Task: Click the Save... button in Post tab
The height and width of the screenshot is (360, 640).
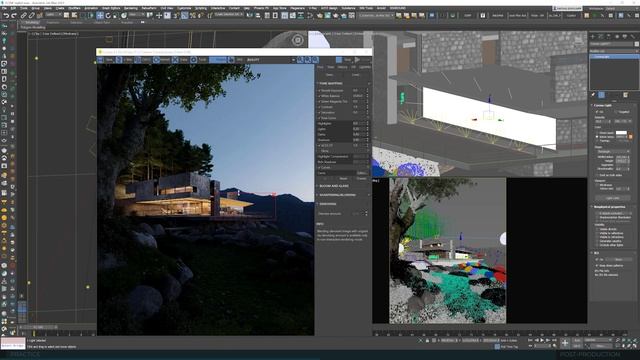Action: (x=329, y=75)
